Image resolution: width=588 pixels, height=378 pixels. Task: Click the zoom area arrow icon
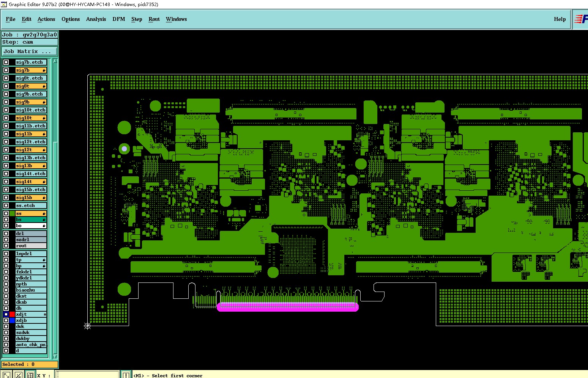6,375
